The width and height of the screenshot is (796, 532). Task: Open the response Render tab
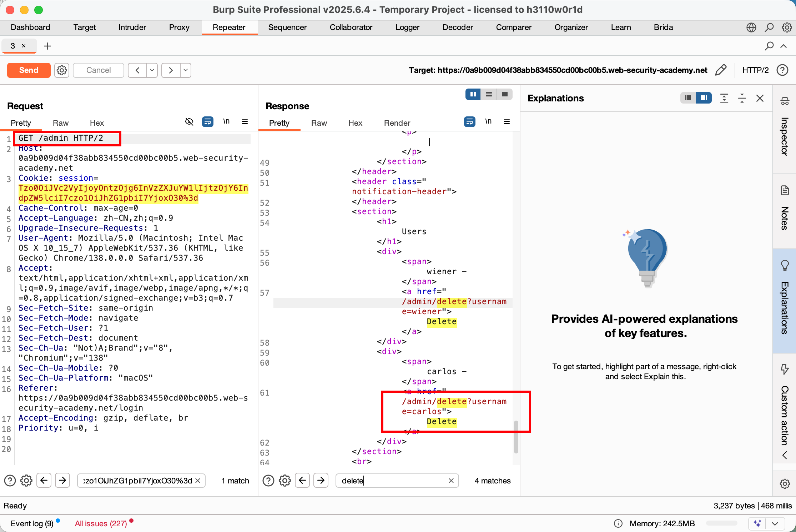397,123
